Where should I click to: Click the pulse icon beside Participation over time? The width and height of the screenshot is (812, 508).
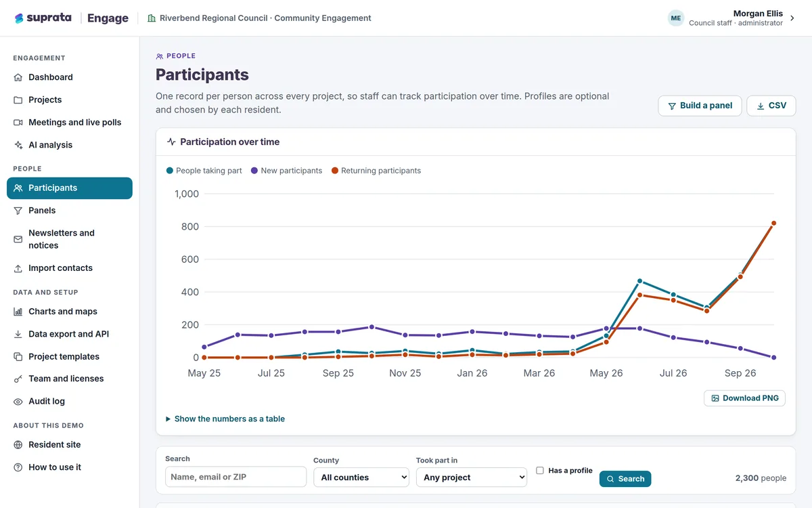tap(172, 142)
